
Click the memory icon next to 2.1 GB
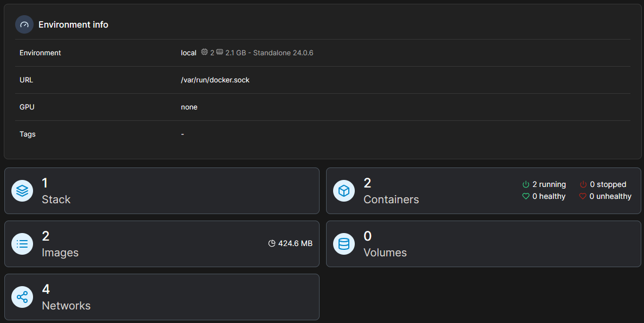click(219, 53)
